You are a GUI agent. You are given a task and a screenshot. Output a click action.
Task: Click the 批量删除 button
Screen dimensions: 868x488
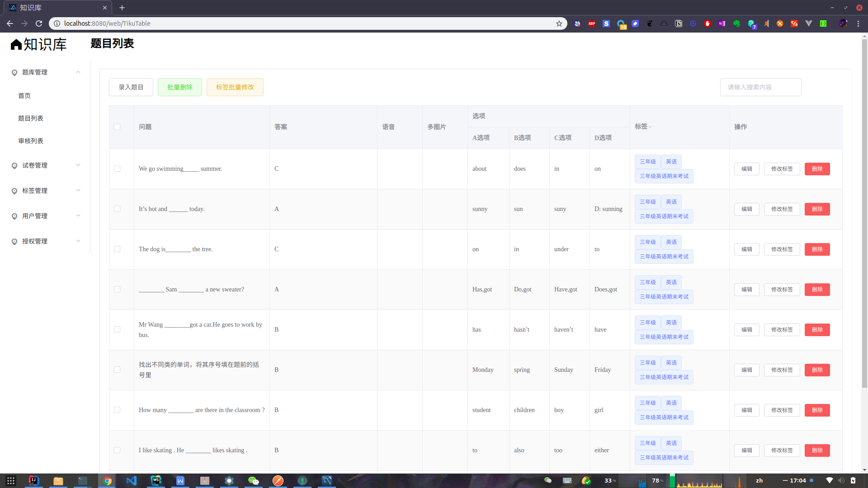coord(180,87)
